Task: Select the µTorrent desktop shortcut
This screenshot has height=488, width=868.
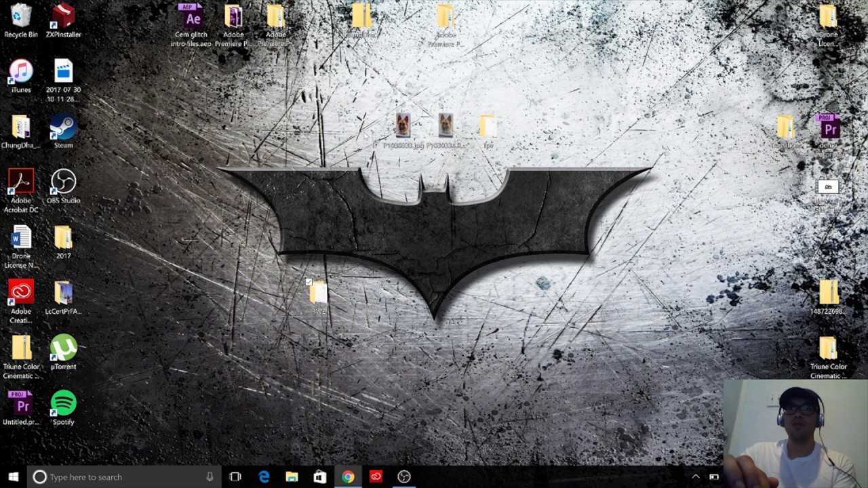Action: [63, 353]
